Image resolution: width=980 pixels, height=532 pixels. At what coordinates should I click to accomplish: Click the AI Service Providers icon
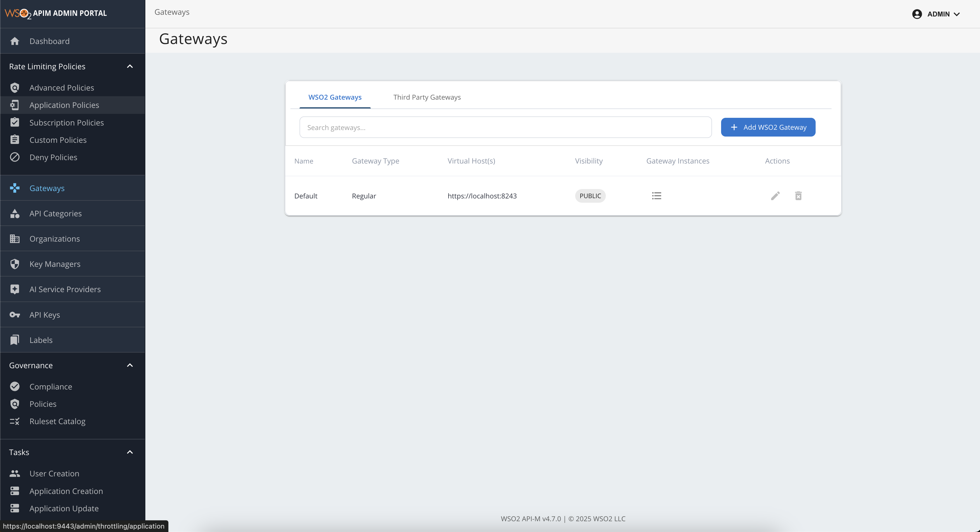14,289
